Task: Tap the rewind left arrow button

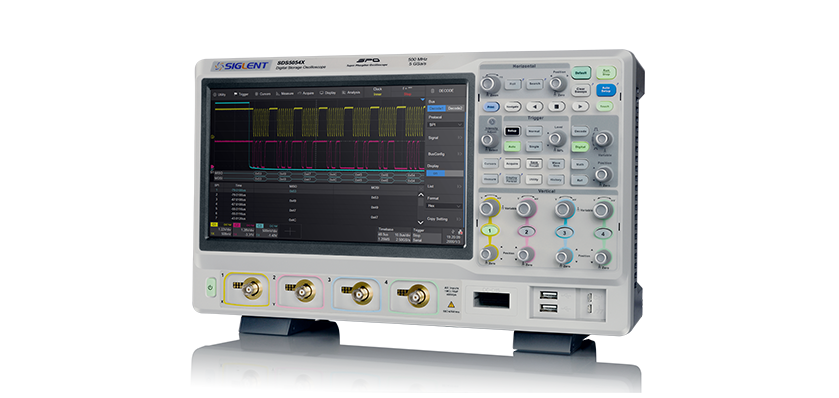Action: coord(534,106)
